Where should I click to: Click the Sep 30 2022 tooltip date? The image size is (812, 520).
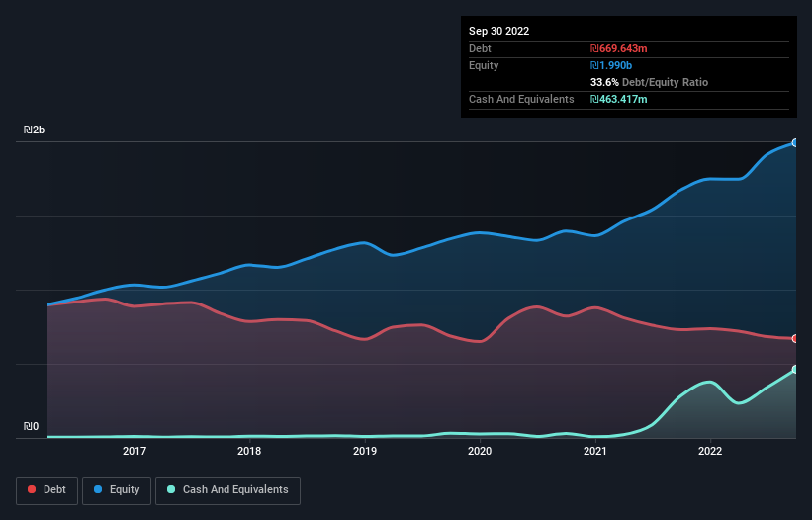[498, 31]
